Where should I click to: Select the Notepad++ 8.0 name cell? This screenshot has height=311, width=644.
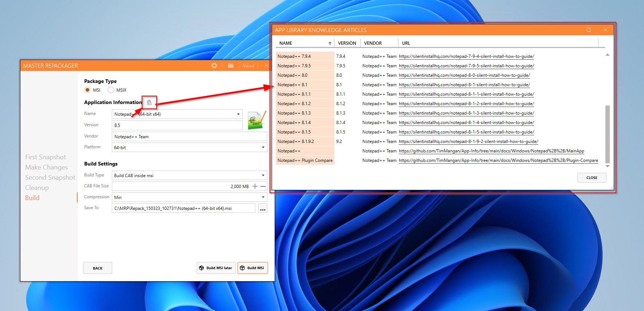click(x=305, y=75)
